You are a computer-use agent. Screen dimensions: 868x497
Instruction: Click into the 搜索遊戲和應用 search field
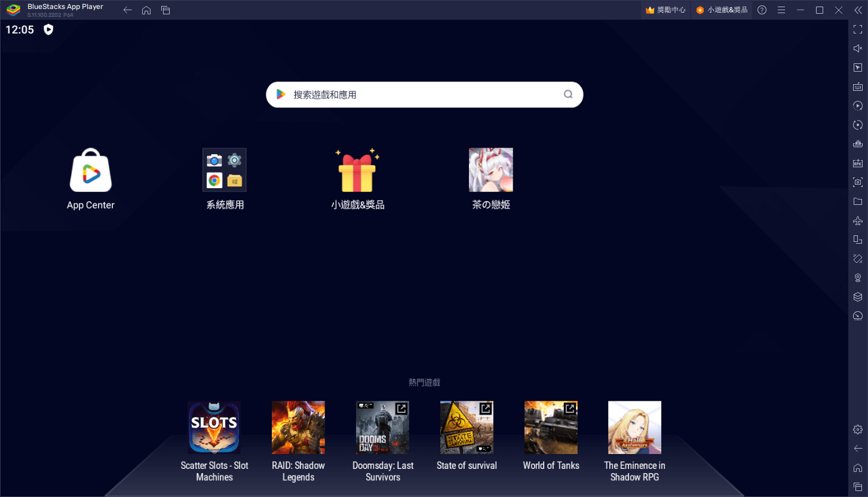tap(424, 94)
